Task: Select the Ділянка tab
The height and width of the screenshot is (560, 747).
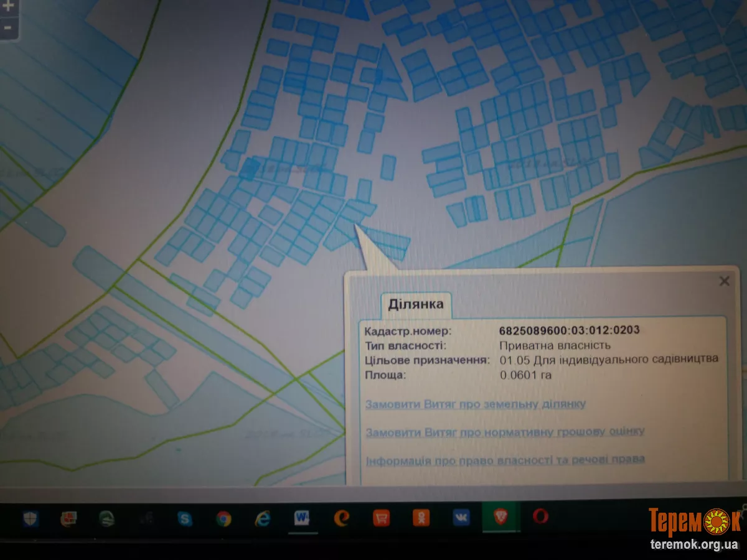Action: tap(416, 304)
